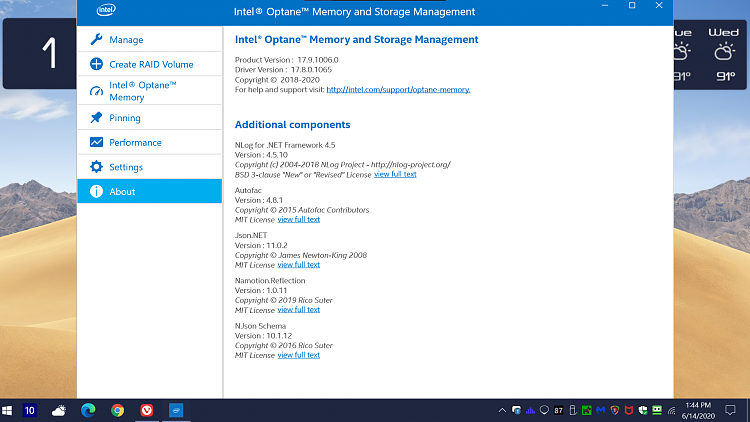
Task: Click the Product Version 17.9.1006.0 text
Action: click(287, 60)
